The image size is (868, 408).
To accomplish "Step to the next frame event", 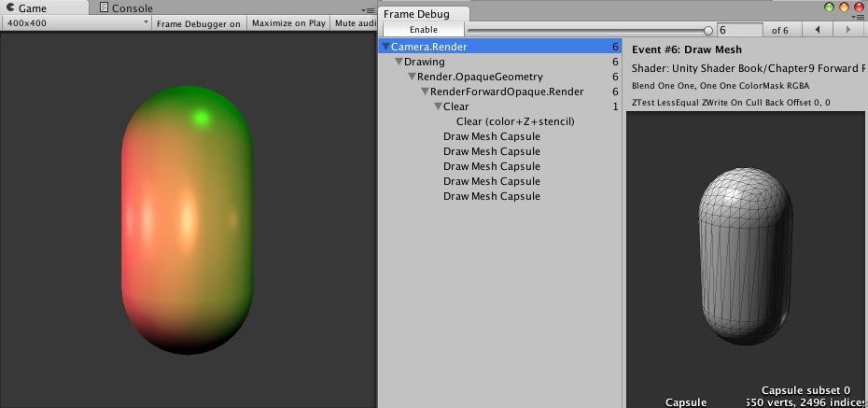I will tap(848, 30).
